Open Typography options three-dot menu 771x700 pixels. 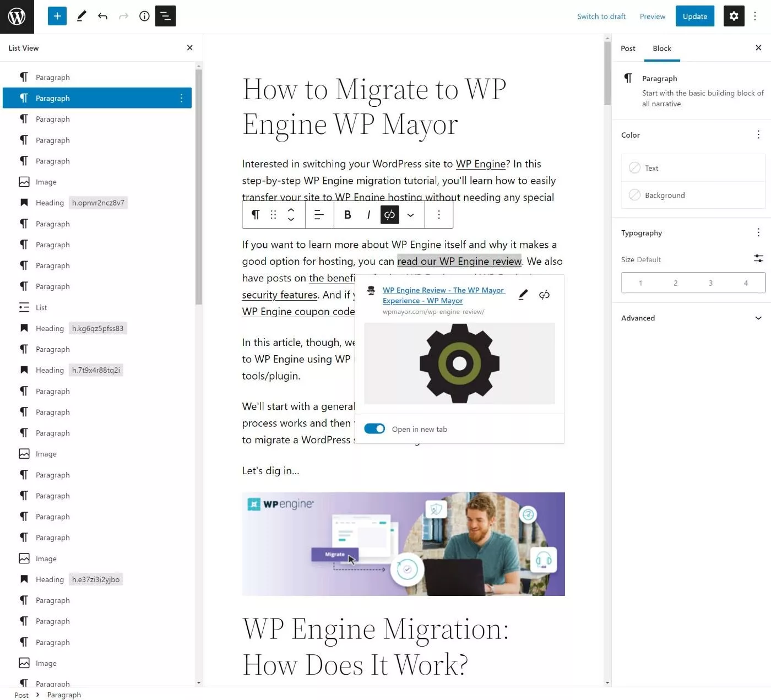[x=758, y=232]
